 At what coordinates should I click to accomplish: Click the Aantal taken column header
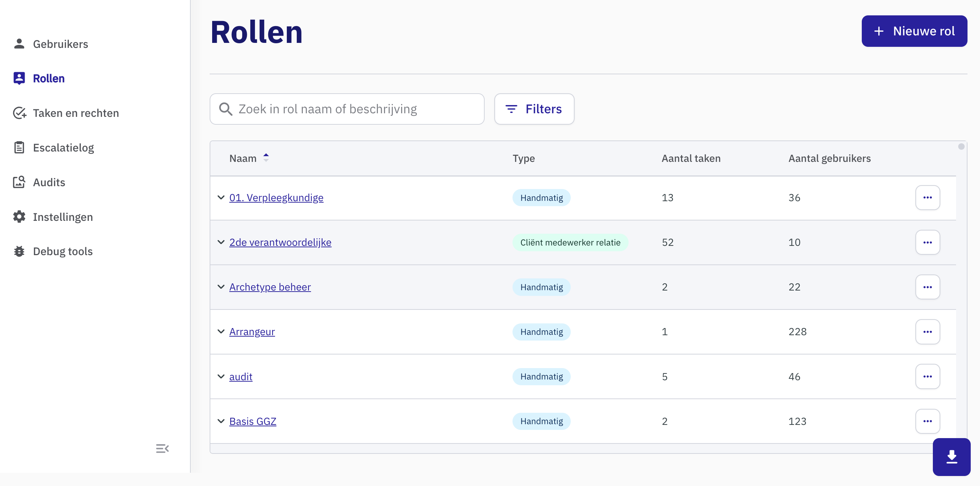691,158
